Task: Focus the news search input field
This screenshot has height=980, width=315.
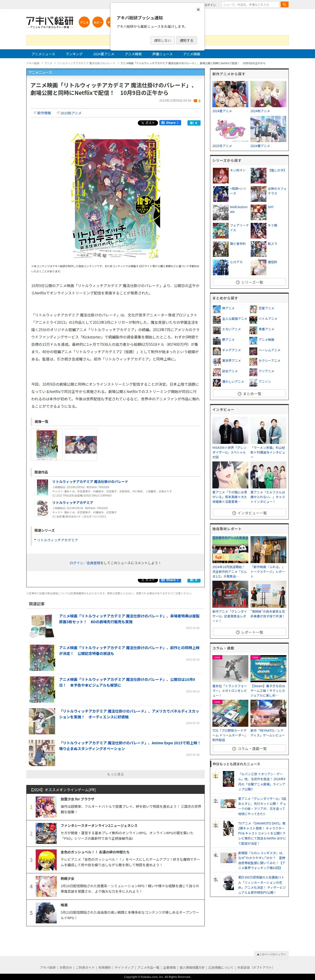Action: click(x=250, y=4)
